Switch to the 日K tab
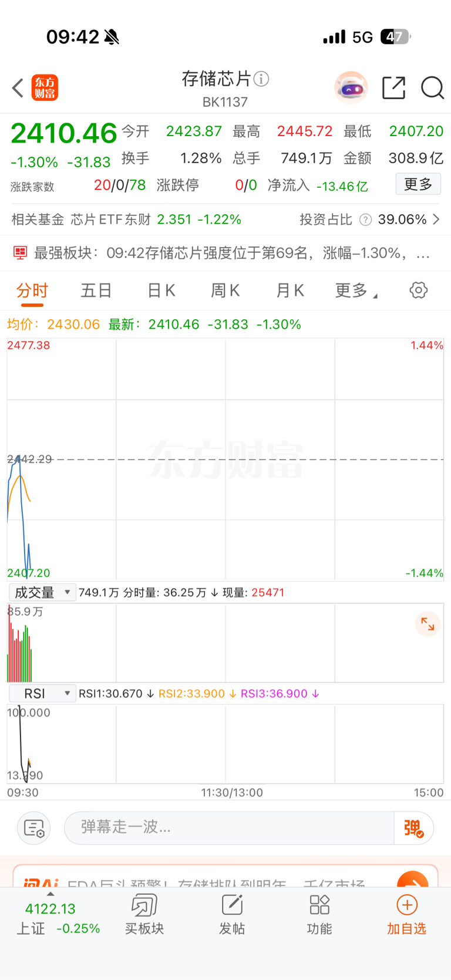Image resolution: width=451 pixels, height=980 pixels. (161, 290)
